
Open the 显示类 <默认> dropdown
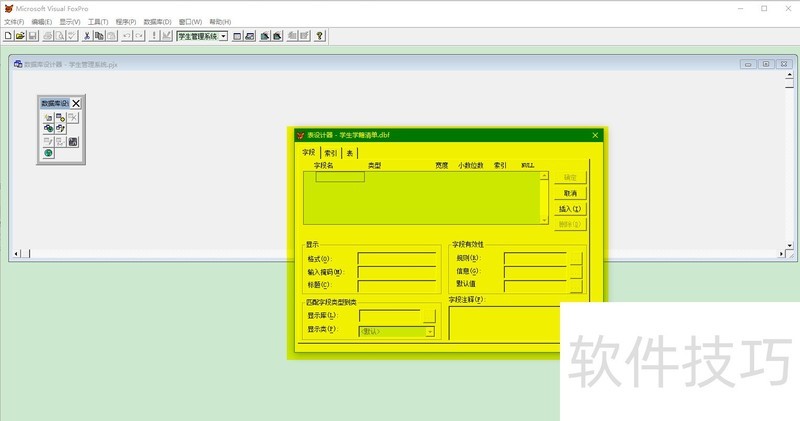[430, 332]
